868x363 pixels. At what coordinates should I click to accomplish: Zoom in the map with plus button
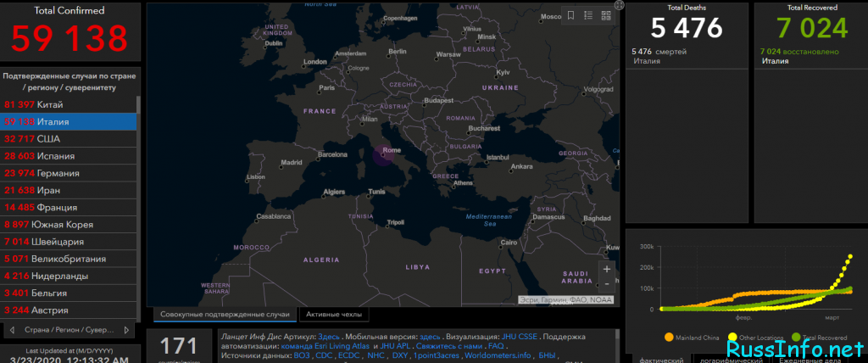pos(607,270)
